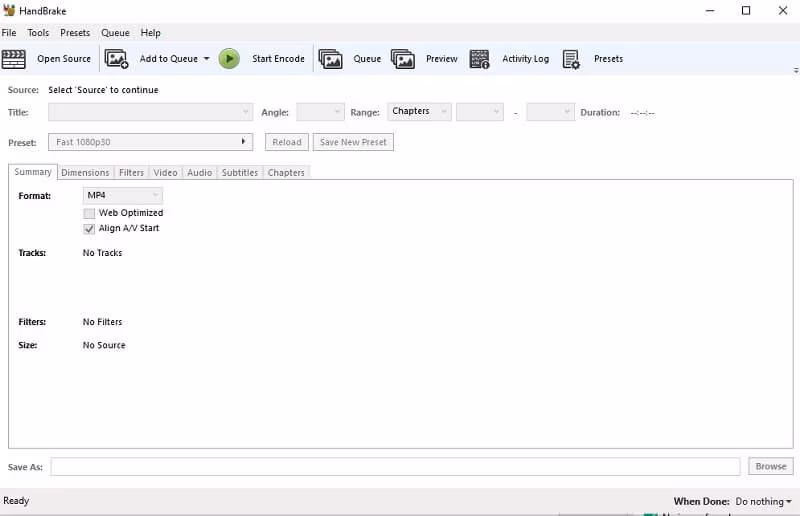Toggle the Web Optimized checkbox
The height and width of the screenshot is (516, 800).
click(89, 213)
